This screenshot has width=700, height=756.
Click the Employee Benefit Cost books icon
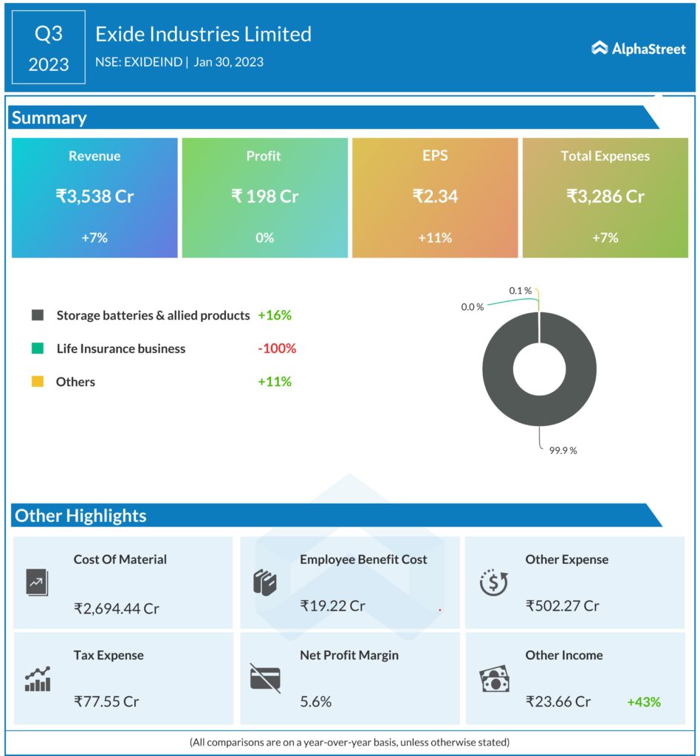[264, 583]
